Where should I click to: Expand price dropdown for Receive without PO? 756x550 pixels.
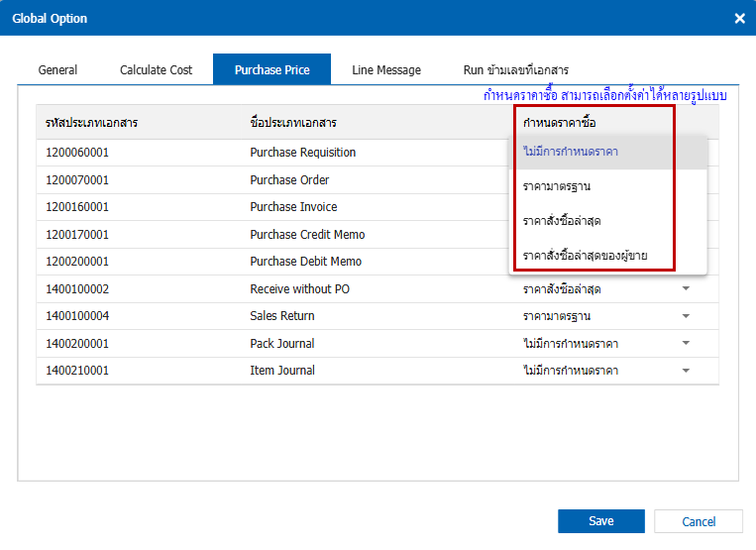pos(686,289)
